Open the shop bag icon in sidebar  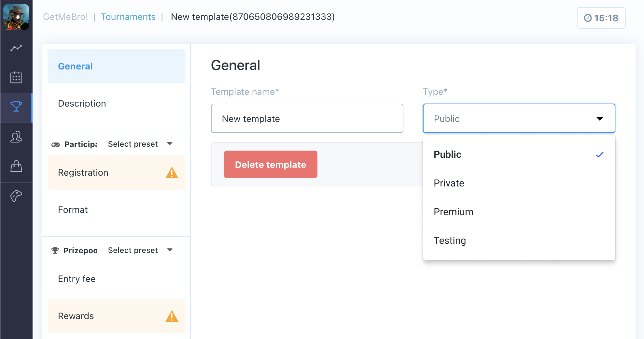(x=16, y=166)
